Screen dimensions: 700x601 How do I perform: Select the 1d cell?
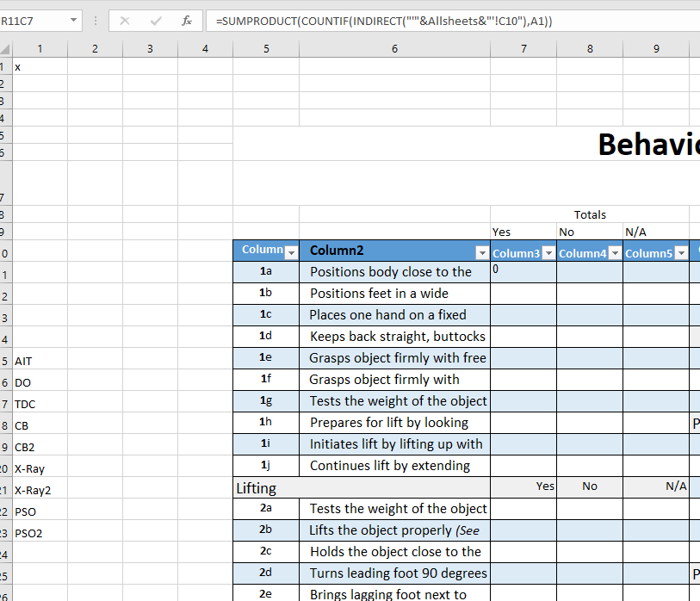pyautogui.click(x=266, y=336)
